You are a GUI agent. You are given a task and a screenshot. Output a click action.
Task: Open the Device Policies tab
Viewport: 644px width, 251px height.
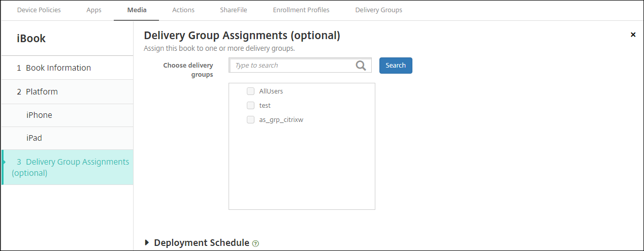pos(39,10)
